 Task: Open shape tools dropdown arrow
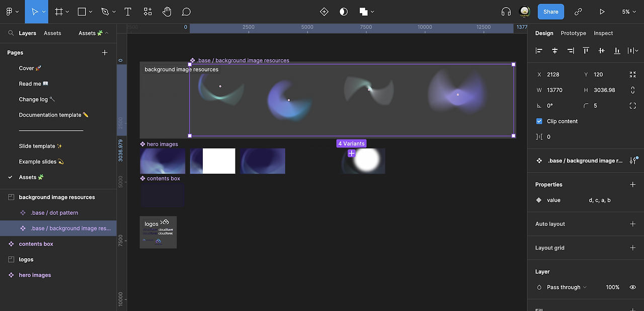click(x=91, y=12)
